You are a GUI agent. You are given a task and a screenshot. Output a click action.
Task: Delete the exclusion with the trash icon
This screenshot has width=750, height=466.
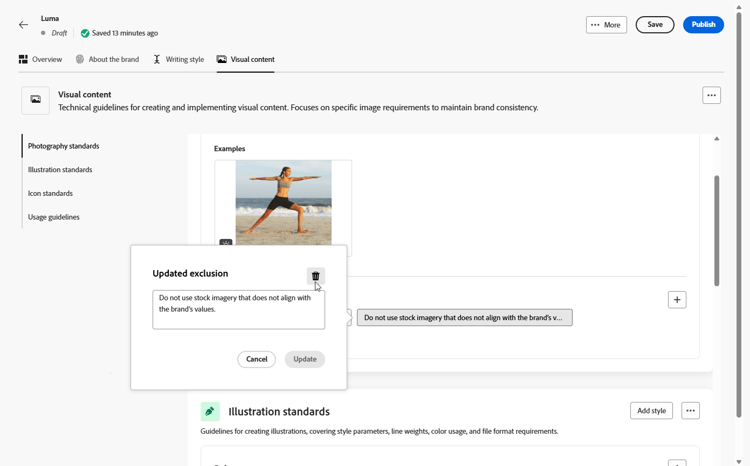coord(316,276)
